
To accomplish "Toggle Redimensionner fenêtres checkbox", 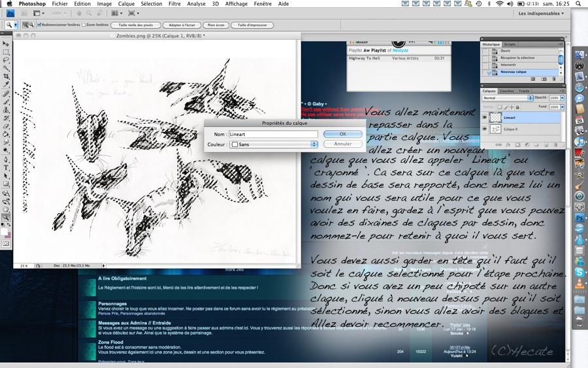I will pyautogui.click(x=39, y=25).
